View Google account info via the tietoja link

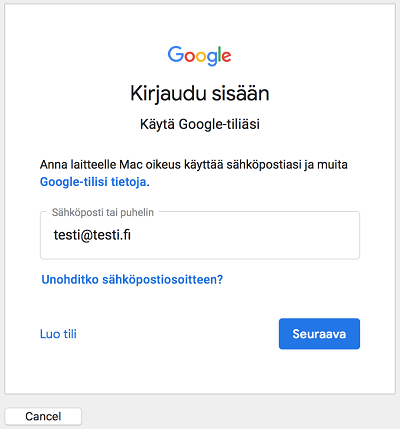(93, 182)
